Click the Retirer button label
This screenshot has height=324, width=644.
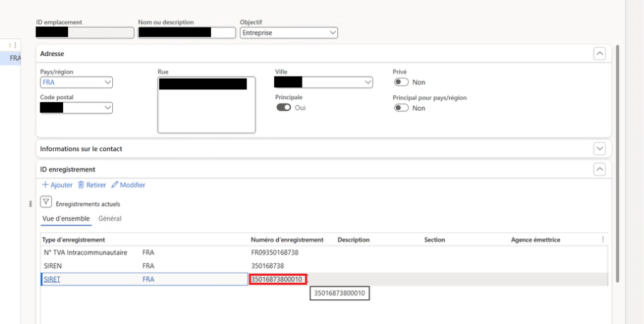click(96, 185)
